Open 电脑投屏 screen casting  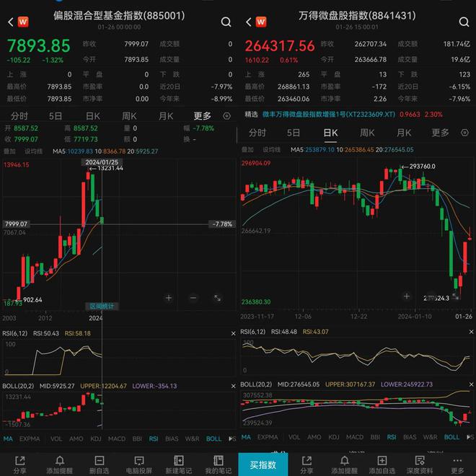click(x=138, y=464)
